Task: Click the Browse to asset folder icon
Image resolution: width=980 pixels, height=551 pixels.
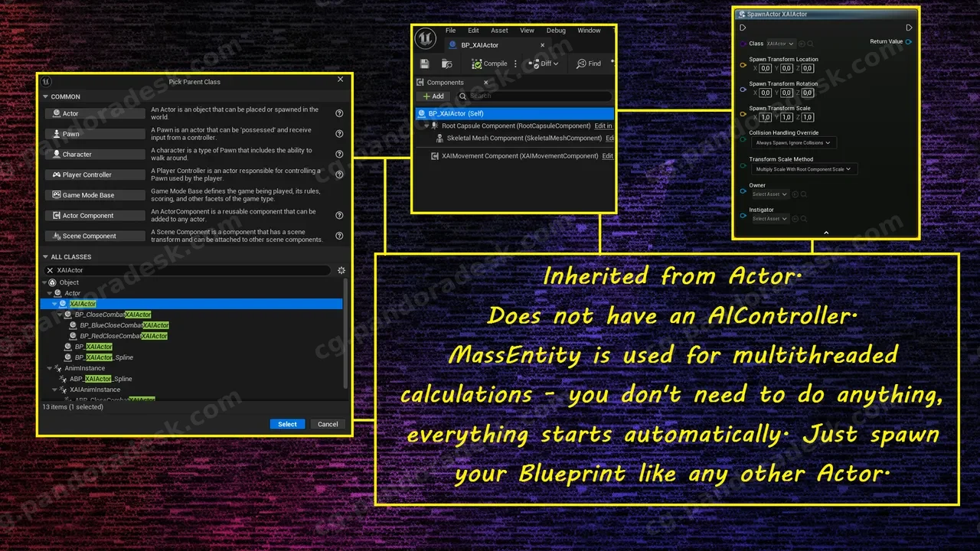Action: 447,64
